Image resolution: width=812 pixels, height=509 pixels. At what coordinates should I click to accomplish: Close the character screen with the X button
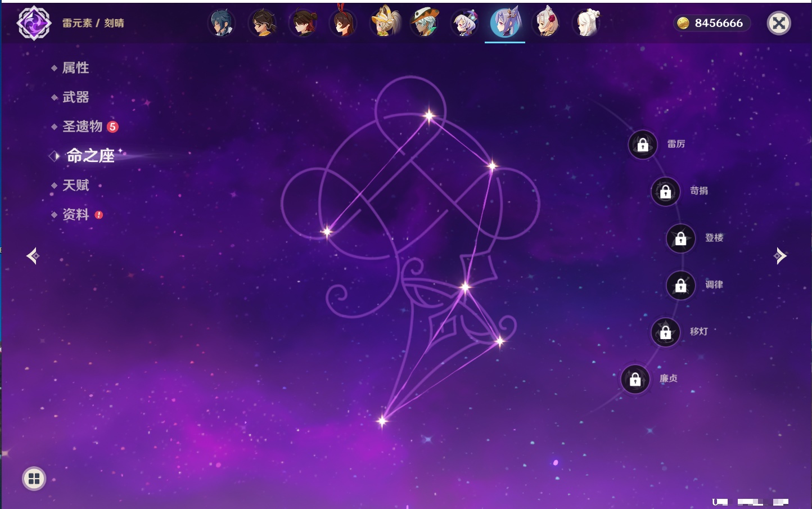[779, 23]
